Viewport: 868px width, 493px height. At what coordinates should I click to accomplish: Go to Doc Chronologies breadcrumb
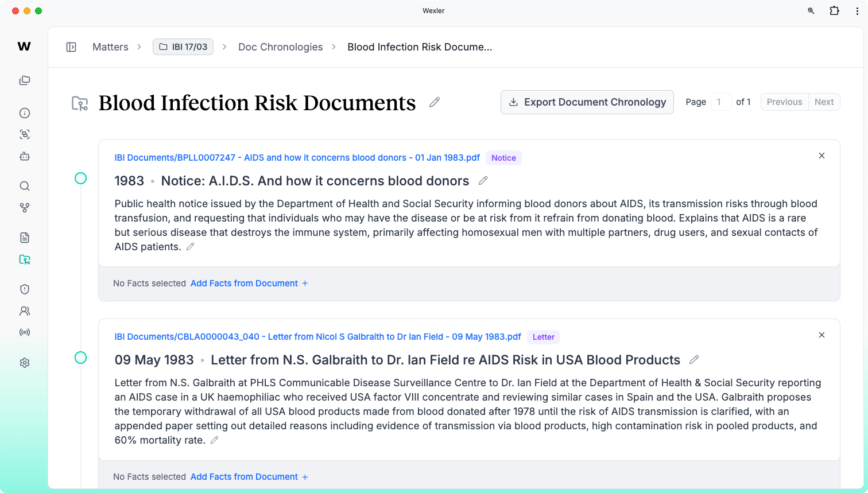click(280, 47)
